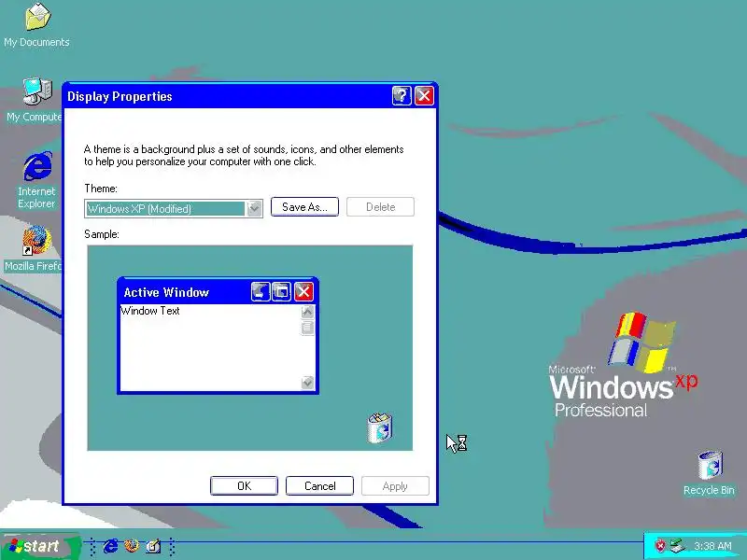
Task: Open the Theme dropdown arrow
Action: coord(254,208)
